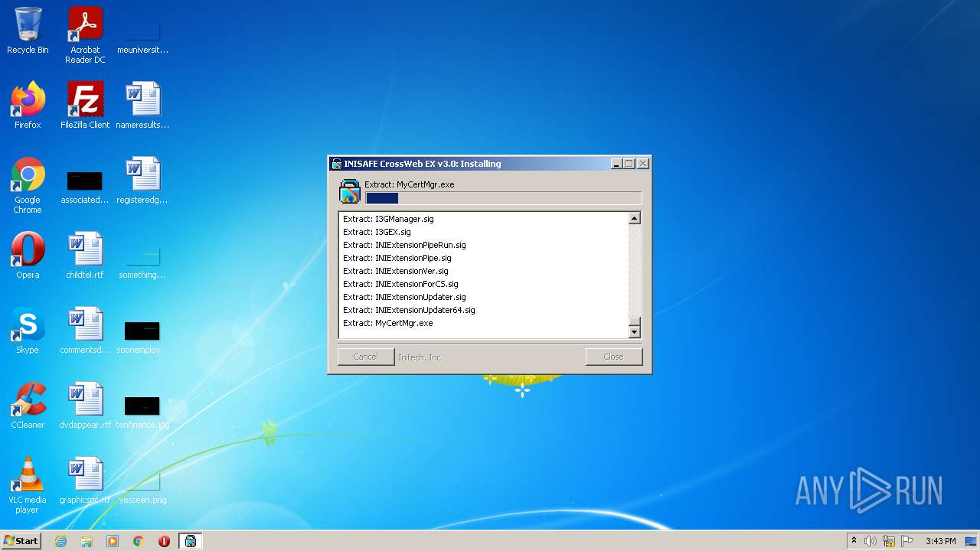The height and width of the screenshot is (551, 980).
Task: Show hidden tray icons arrow
Action: 854,541
